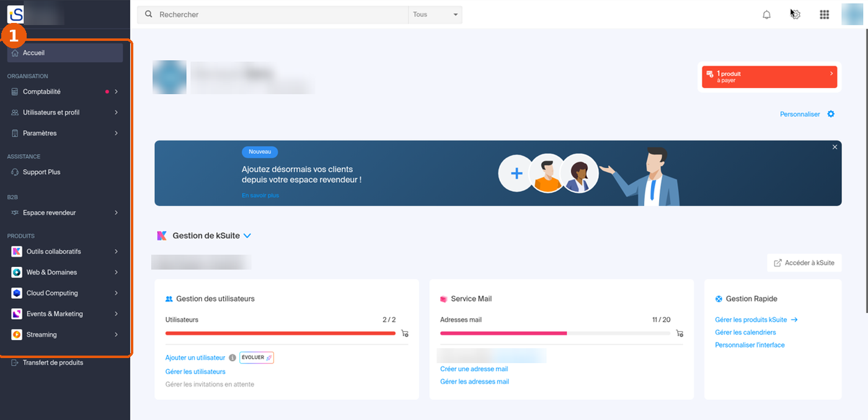Screen dimensions: 868x420
Task: Click the Espace revendeur handshake icon
Action: click(15, 213)
